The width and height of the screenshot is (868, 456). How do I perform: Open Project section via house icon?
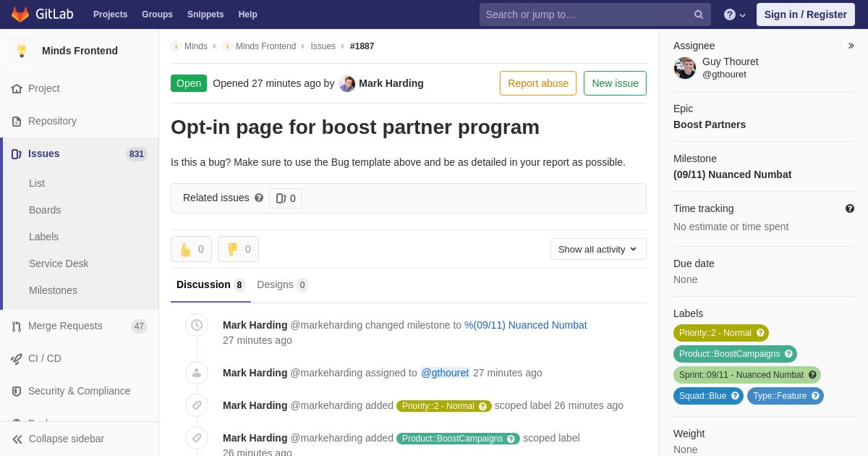tap(17, 88)
